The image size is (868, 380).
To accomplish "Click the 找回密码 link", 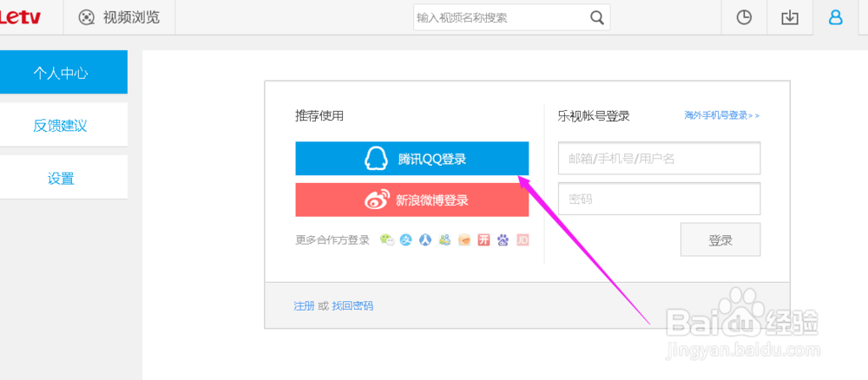I will tap(352, 305).
